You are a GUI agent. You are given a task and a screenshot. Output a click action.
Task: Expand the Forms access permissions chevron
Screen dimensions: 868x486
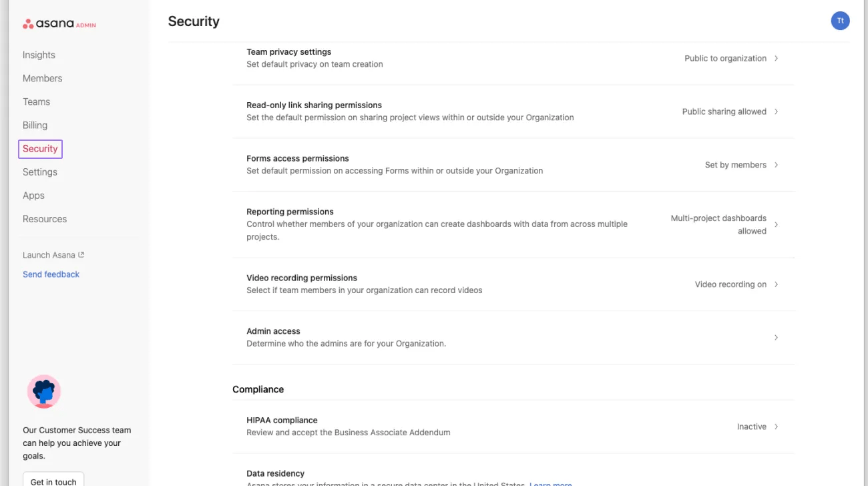click(x=776, y=165)
